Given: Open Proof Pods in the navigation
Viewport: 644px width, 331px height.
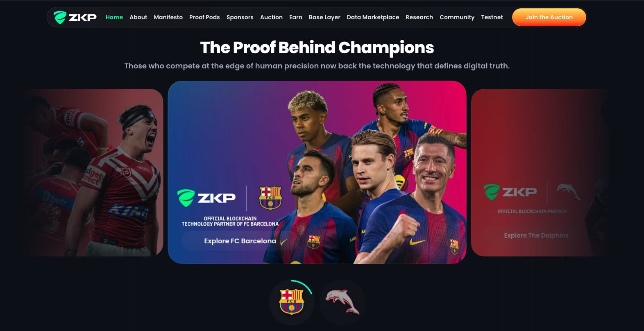Looking at the screenshot, I should point(204,17).
